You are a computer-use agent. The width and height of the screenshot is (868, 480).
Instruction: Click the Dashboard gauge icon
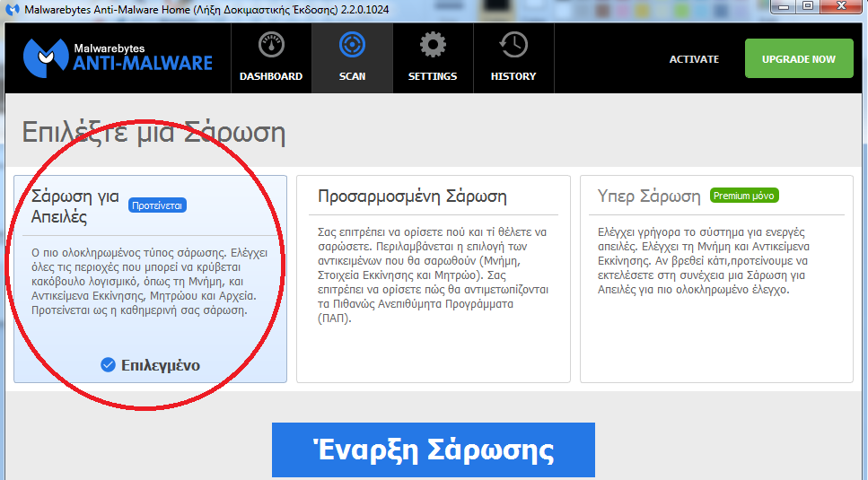[x=271, y=45]
